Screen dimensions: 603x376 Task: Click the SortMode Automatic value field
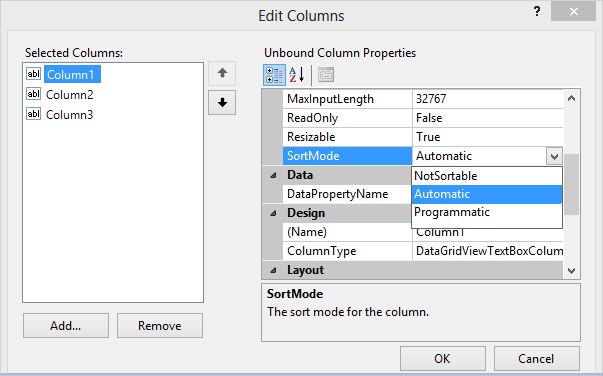[x=479, y=156]
